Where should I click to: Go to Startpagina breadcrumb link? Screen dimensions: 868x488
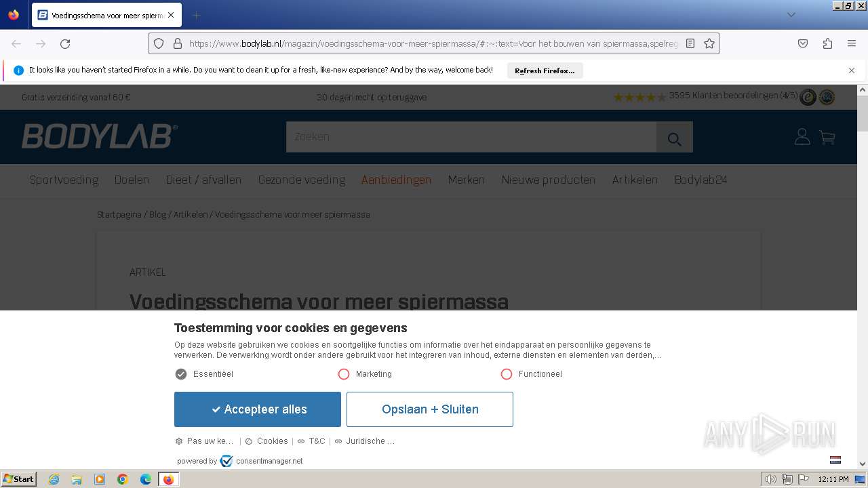[119, 214]
